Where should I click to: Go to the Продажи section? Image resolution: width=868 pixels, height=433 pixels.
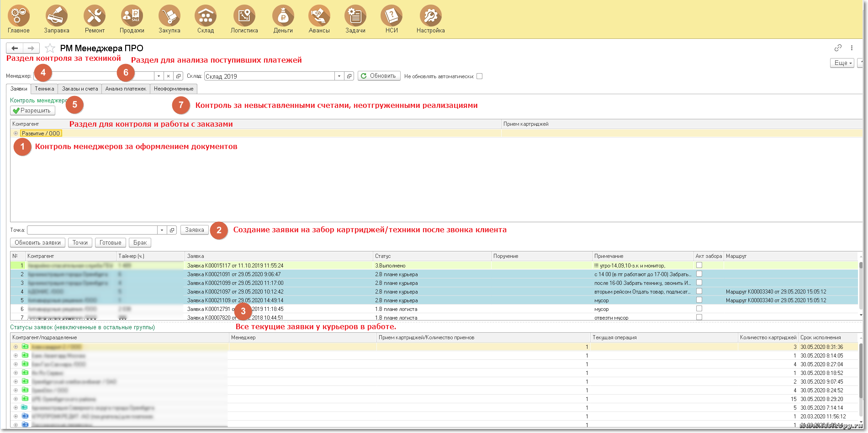[132, 16]
